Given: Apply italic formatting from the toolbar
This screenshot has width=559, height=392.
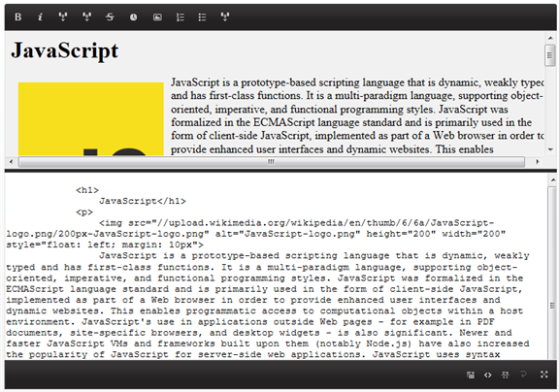Looking at the screenshot, I should [x=40, y=16].
